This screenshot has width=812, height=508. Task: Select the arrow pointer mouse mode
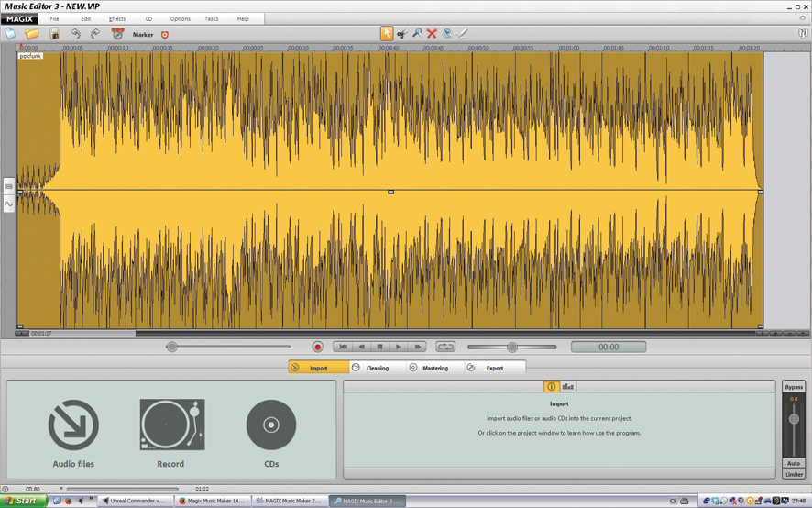[387, 34]
